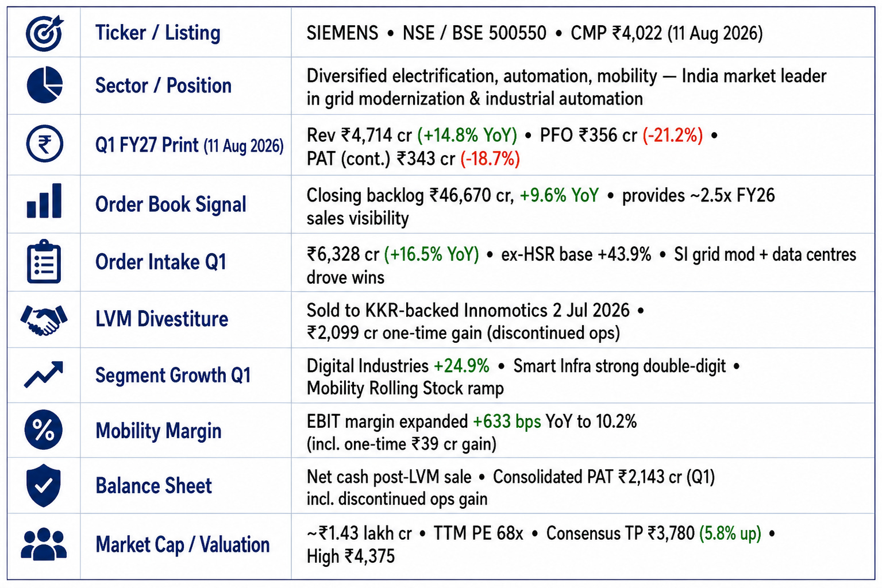This screenshot has height=588, width=882.
Task: Click the red -21.2% PFO decline value
Action: (x=673, y=135)
